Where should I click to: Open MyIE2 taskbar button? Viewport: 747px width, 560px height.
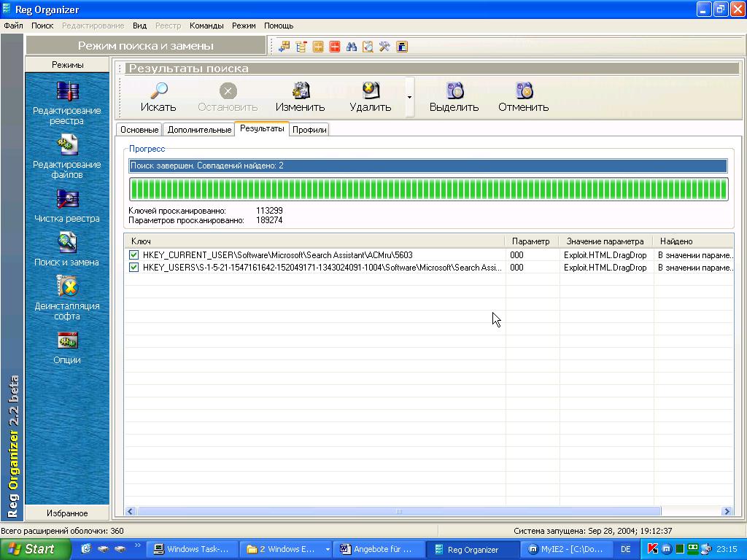[x=566, y=549]
